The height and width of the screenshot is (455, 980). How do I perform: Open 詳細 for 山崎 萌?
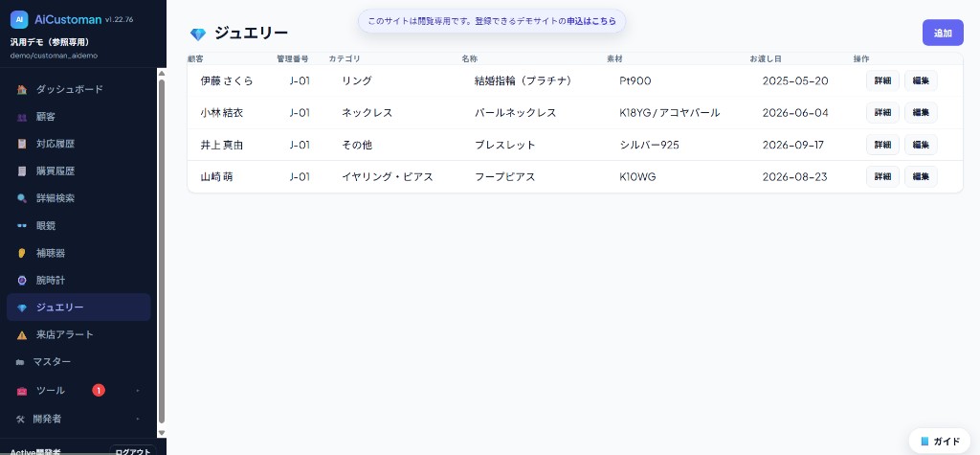[x=882, y=176]
